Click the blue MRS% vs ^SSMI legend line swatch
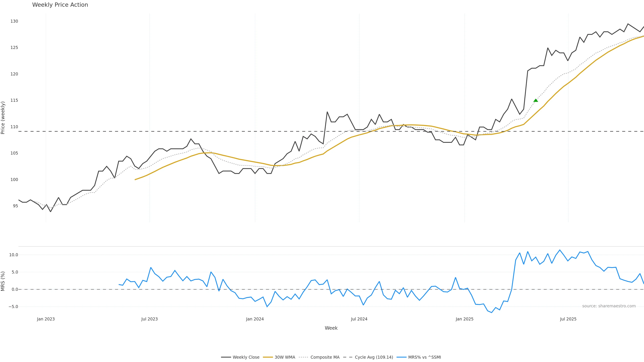 pos(401,357)
